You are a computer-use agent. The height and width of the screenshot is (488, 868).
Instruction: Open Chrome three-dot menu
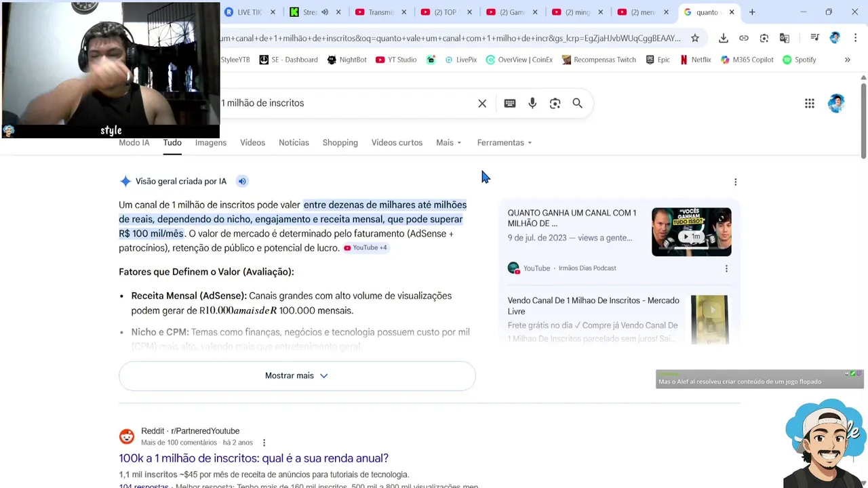pos(855,38)
